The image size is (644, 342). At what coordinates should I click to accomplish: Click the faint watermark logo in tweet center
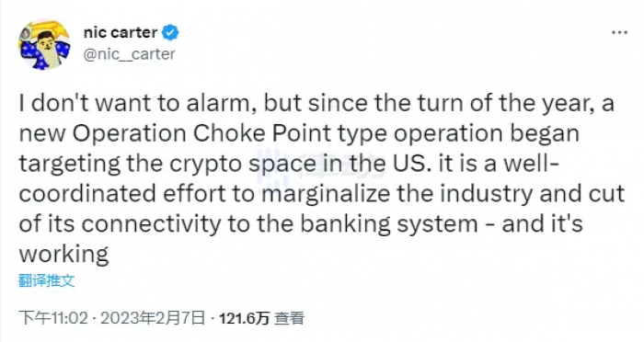tap(320, 165)
